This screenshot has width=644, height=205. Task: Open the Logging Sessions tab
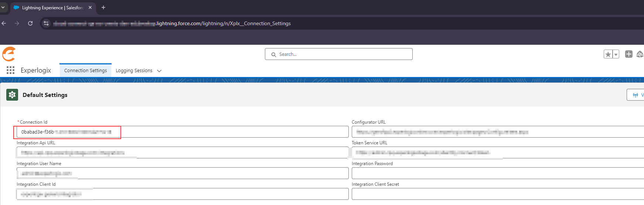click(x=134, y=70)
